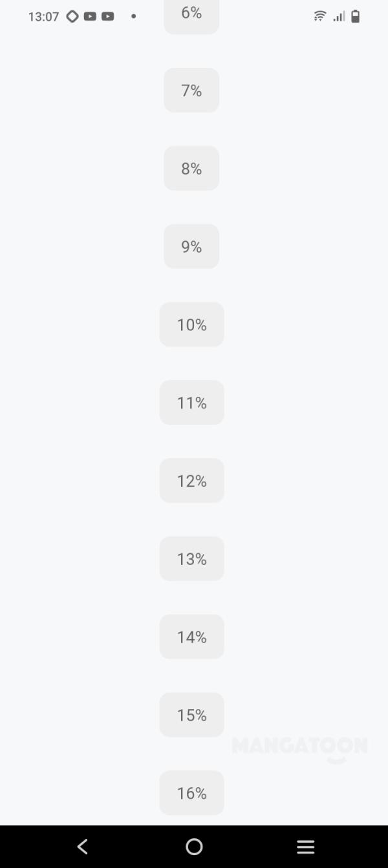388x868 pixels.
Task: Tap the 12% option
Action: 191,481
